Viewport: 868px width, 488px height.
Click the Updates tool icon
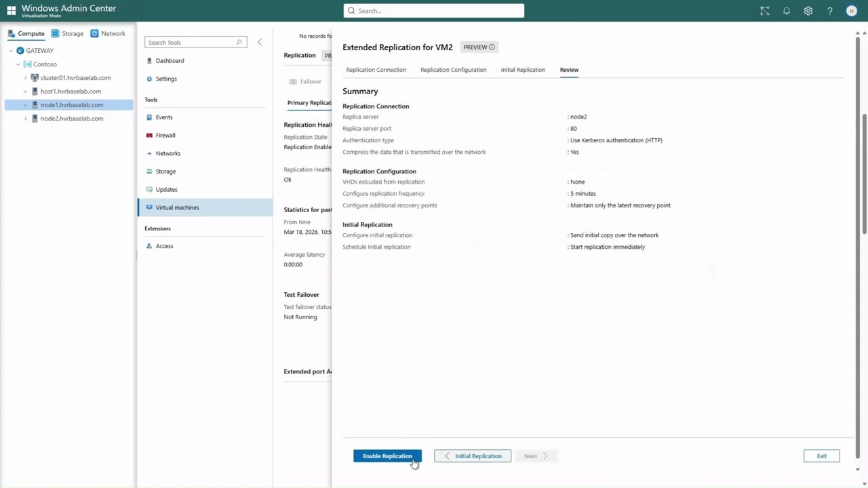pyautogui.click(x=150, y=189)
